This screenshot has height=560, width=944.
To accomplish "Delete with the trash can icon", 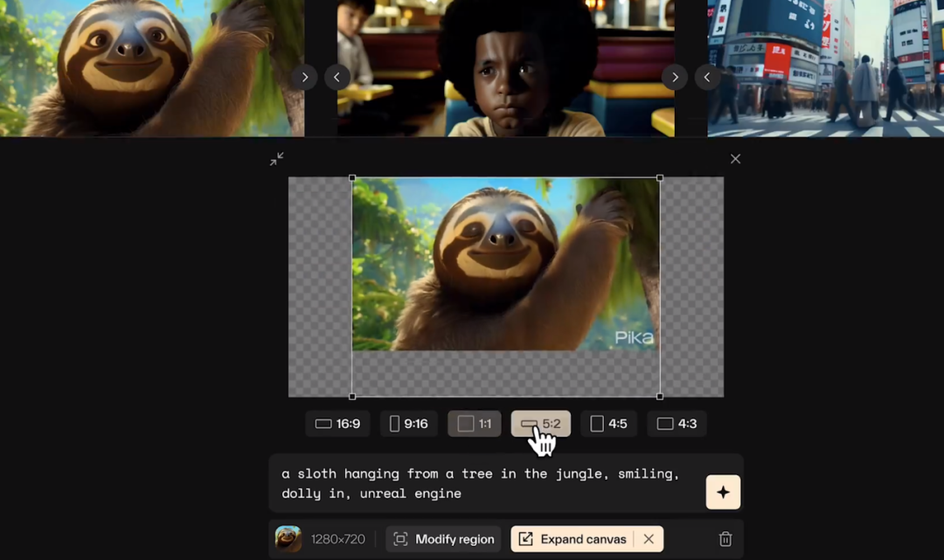I will 725,539.
